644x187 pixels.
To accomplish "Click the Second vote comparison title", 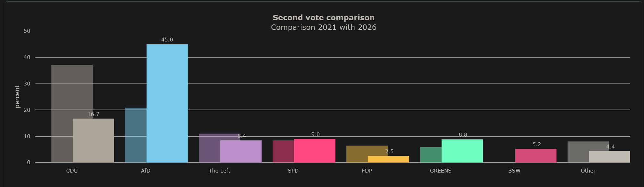I will (324, 18).
